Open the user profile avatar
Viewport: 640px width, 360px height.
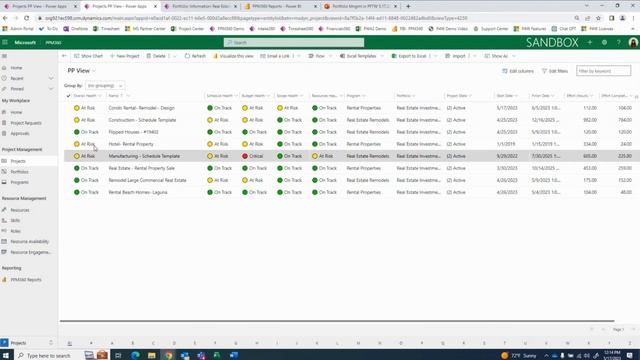click(x=633, y=42)
